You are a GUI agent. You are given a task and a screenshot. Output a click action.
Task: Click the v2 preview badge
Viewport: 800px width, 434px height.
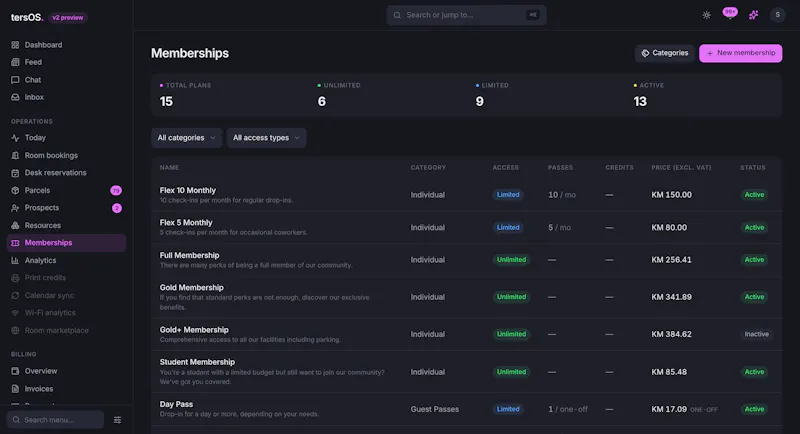[x=68, y=17]
